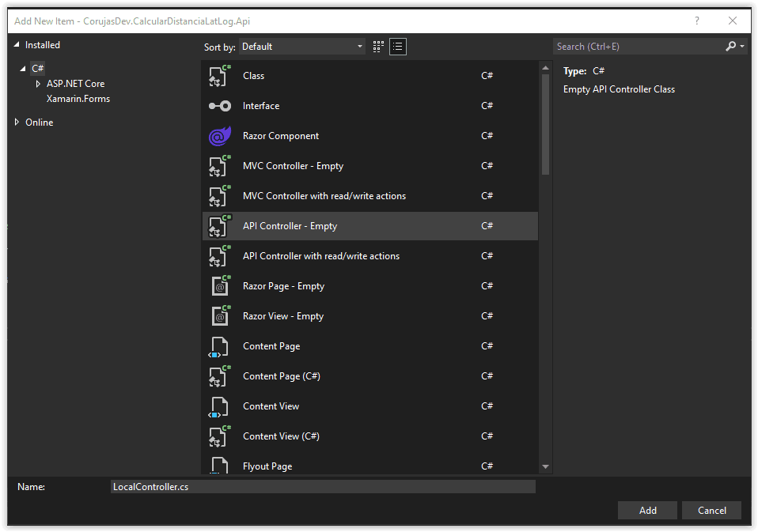Click the Flyout Page template icon
The image size is (758, 532).
pyautogui.click(x=219, y=465)
